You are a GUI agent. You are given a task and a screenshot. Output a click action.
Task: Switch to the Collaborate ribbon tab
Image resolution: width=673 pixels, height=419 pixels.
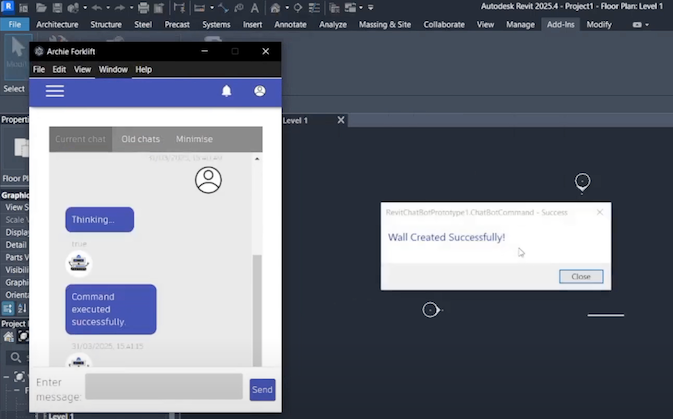[444, 24]
